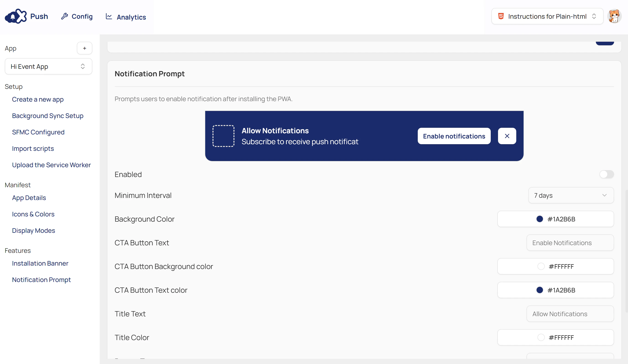628x364 pixels.
Task: Add a new app with plus button
Action: point(84,48)
